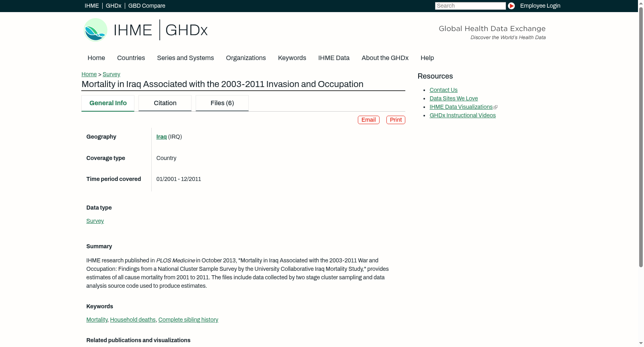Click the Resources heading

click(x=435, y=77)
